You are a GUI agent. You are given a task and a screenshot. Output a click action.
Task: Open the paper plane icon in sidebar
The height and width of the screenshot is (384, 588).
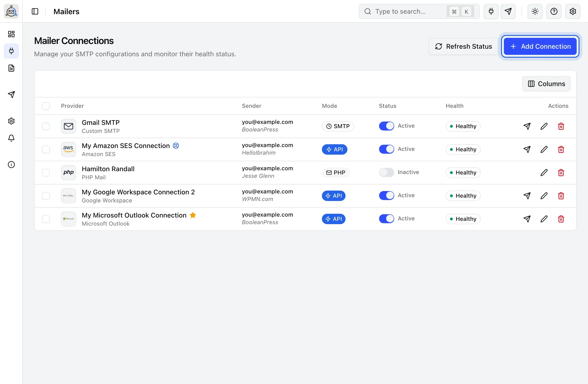click(11, 94)
